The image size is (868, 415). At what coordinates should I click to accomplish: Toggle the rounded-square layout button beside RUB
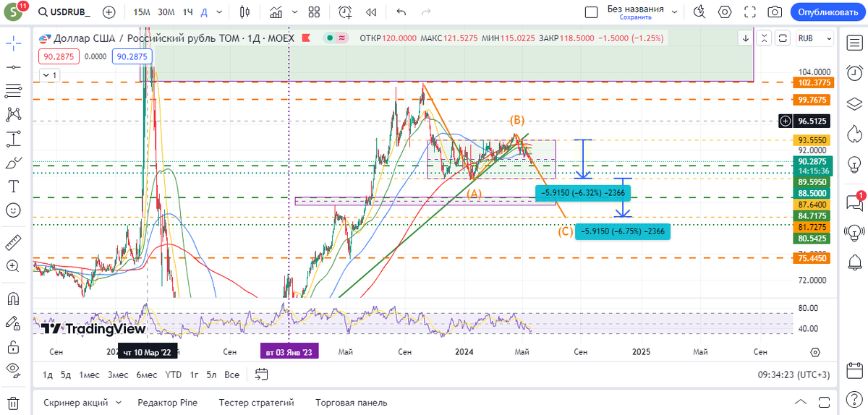[783, 39]
